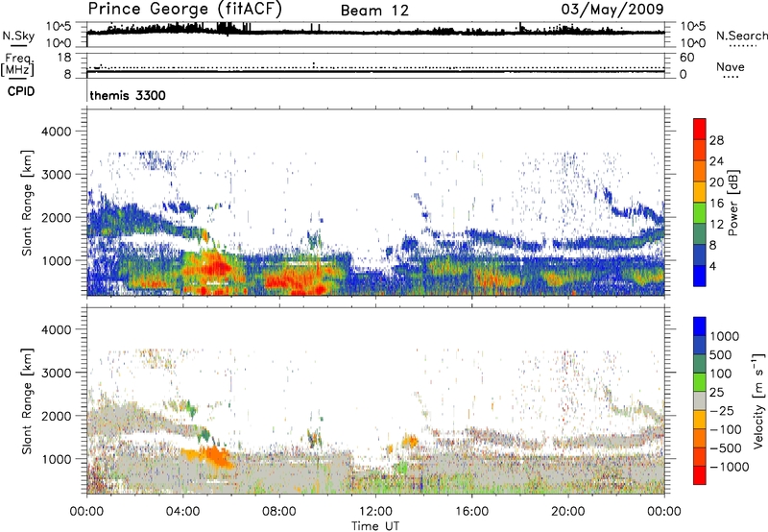Click the frequency trace panel

pos(375,65)
